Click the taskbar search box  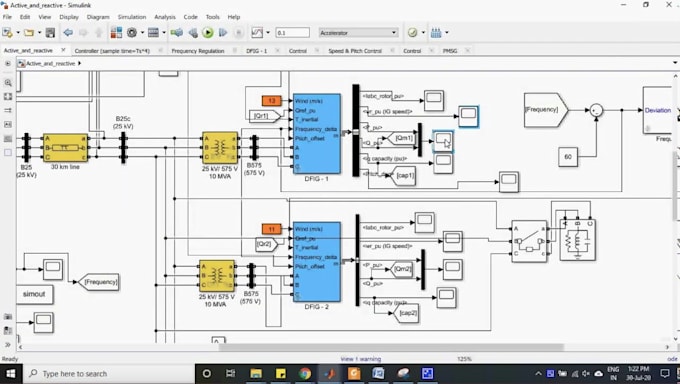tap(108, 374)
